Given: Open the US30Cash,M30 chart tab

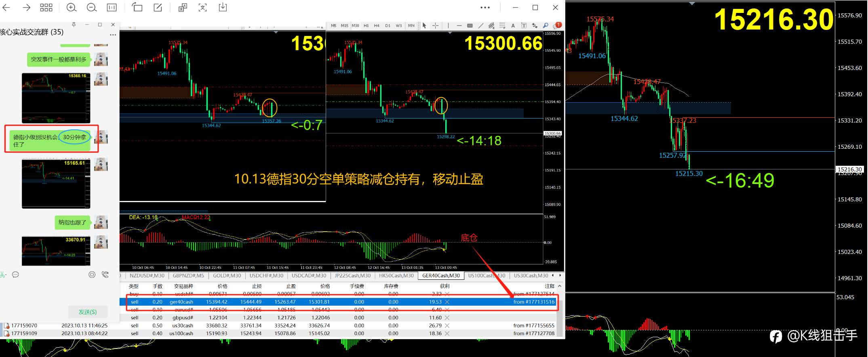Looking at the screenshot, I should pos(531,276).
